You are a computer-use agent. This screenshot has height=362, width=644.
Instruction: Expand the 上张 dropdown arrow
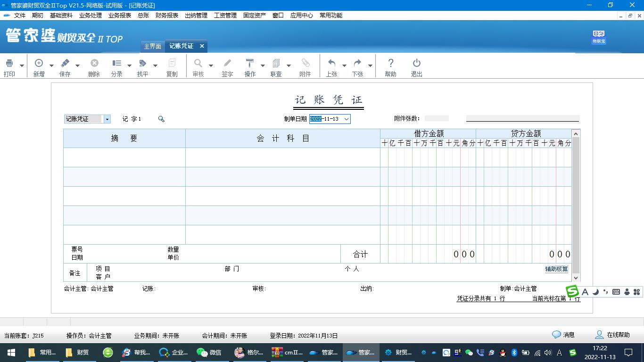click(344, 66)
